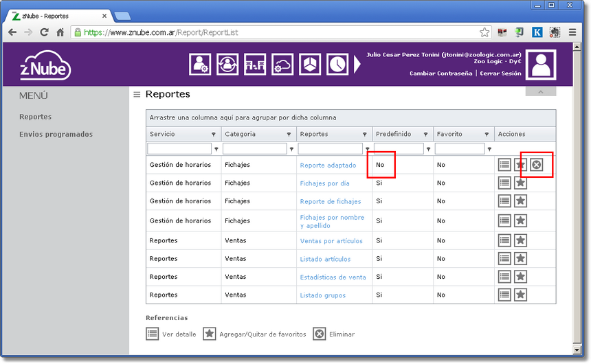591x364 pixels.
Task: Toggle favorite star for Listado grupos
Action: 521,295
